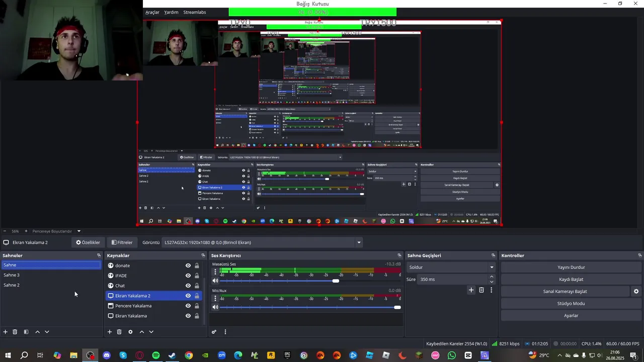Open the Pencereye Boyutlandır scaling dropdown
The height and width of the screenshot is (362, 644).
57,231
